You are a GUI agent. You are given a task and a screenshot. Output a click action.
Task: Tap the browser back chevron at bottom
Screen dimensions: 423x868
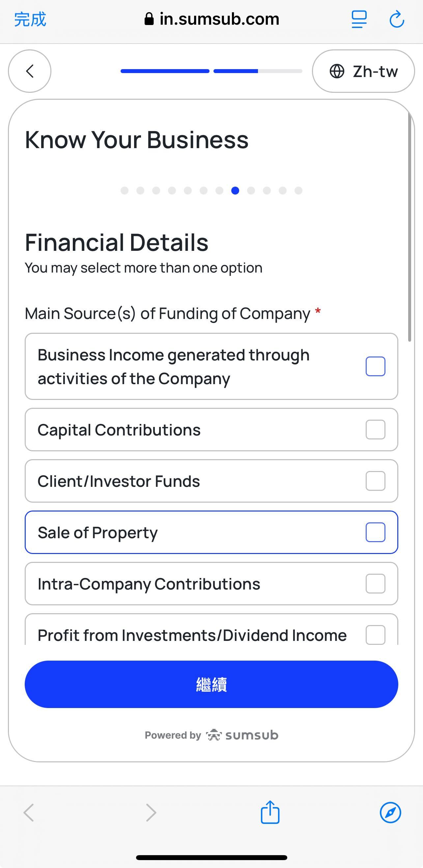[x=29, y=812]
